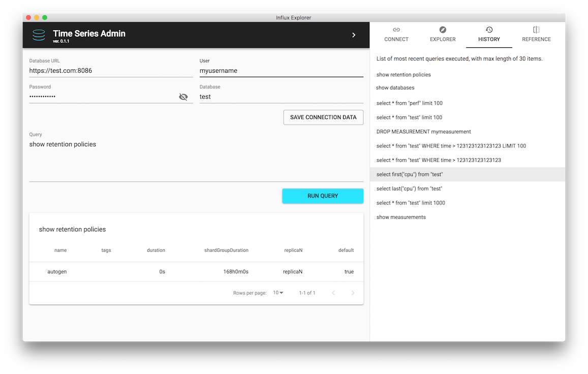Click the 0s duration cell
Image resolution: width=588 pixels, height=374 pixels.
click(x=162, y=272)
